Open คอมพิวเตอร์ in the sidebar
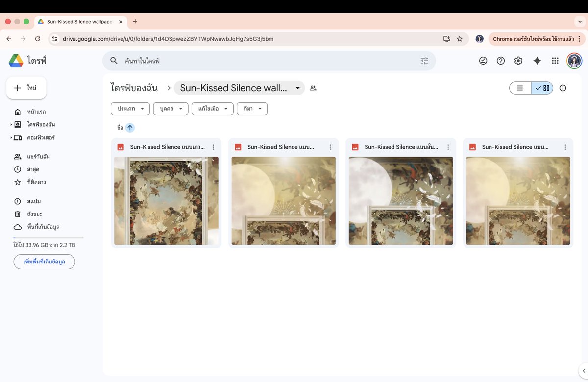This screenshot has width=588, height=382. point(41,138)
